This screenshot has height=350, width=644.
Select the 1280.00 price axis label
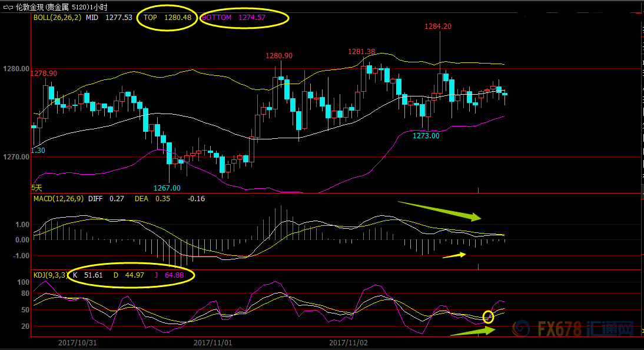[x=16, y=69]
